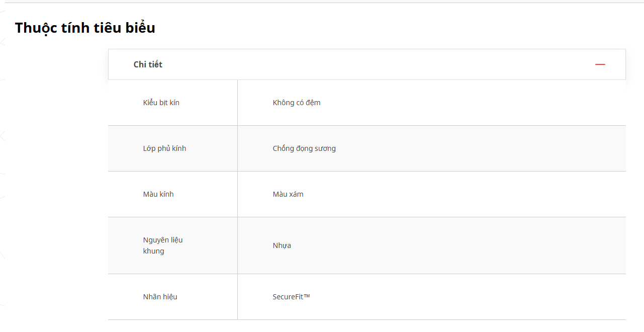
Task: Click the Nhãn hiệu label
Action: point(160,297)
